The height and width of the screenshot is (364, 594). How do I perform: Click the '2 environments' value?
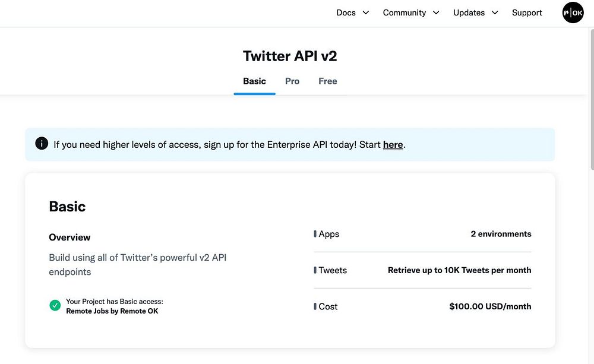click(501, 234)
